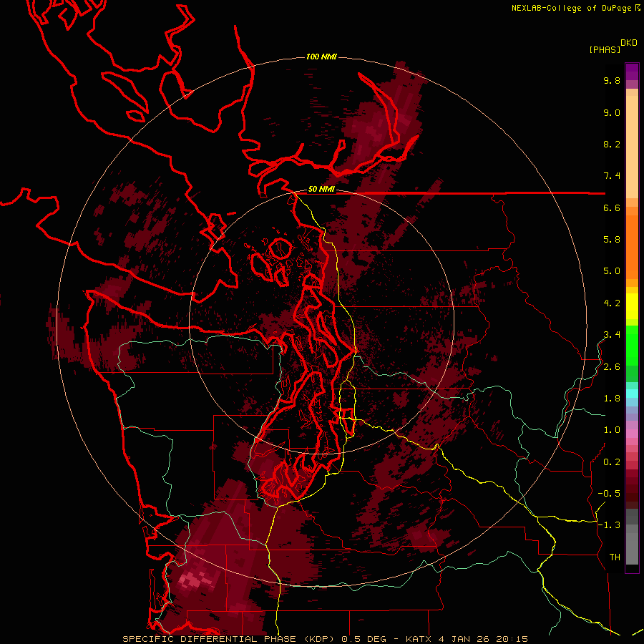Click the DKD units label above the color scale
Image resolution: width=644 pixels, height=644 pixels.
point(629,43)
